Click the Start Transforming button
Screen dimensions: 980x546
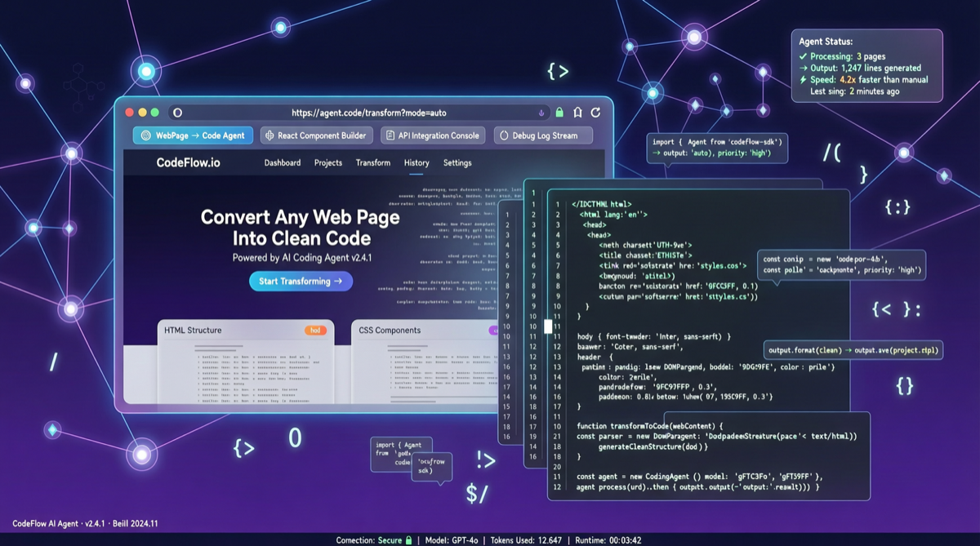pos(301,281)
